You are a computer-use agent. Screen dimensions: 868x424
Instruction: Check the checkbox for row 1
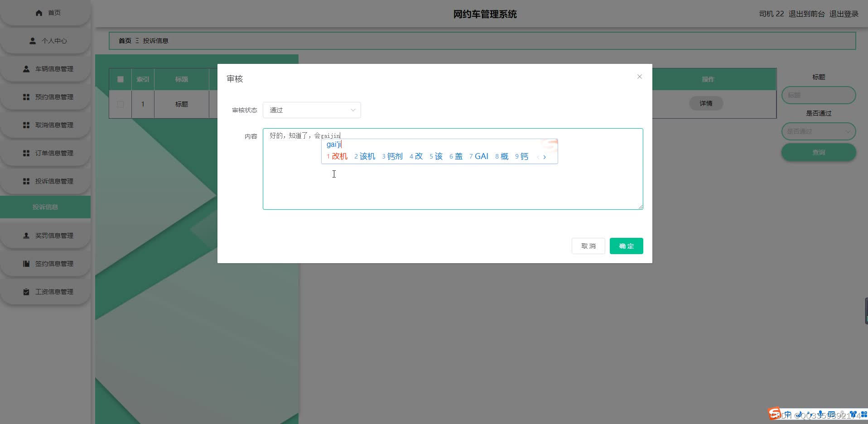[121, 104]
